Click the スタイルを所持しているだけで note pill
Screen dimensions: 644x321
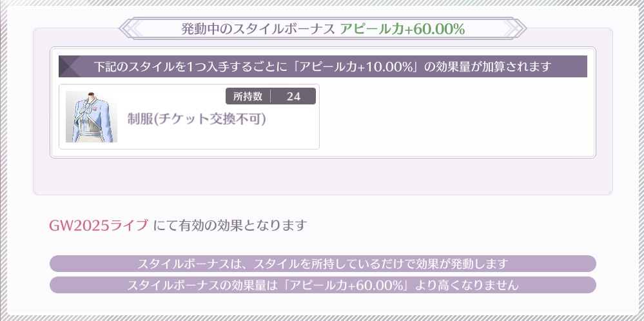(x=322, y=264)
